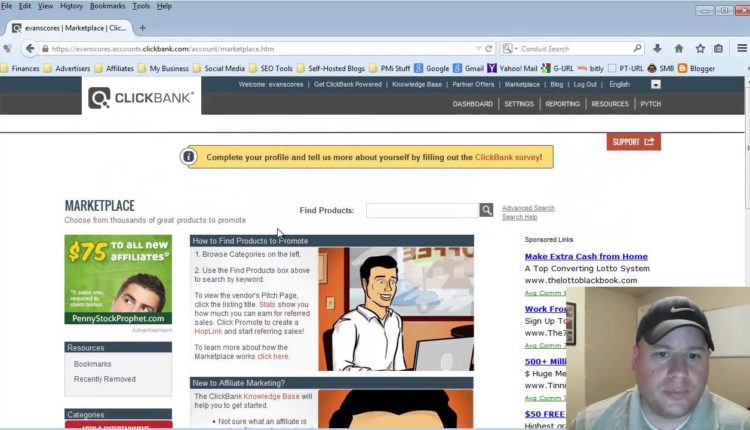Open the Finances bookmarks folder
This screenshot has height=430, width=750.
point(20,68)
